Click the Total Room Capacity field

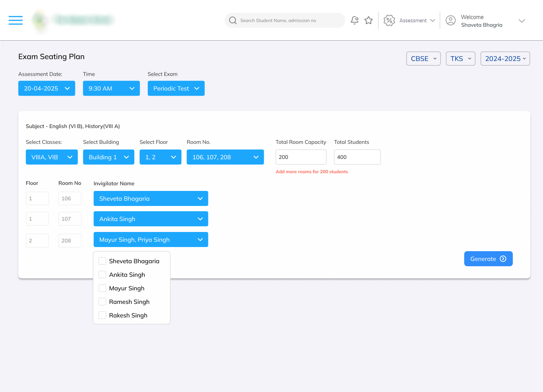pyautogui.click(x=301, y=157)
